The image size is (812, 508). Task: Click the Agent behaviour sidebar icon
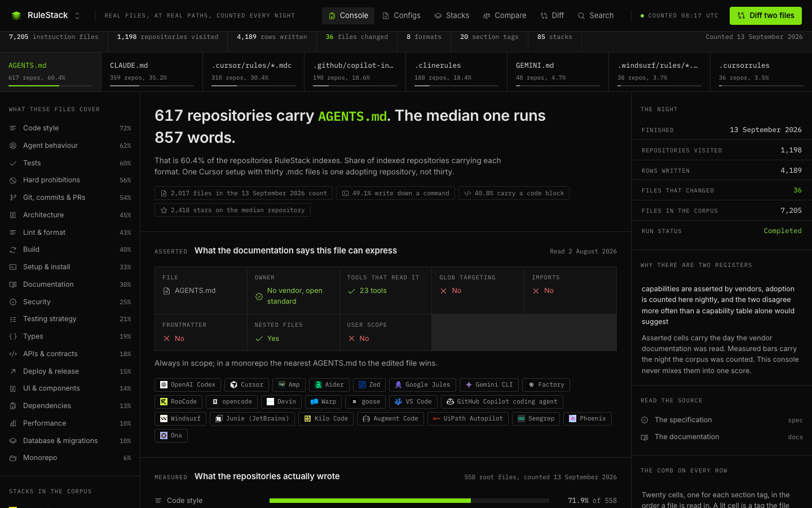point(13,146)
